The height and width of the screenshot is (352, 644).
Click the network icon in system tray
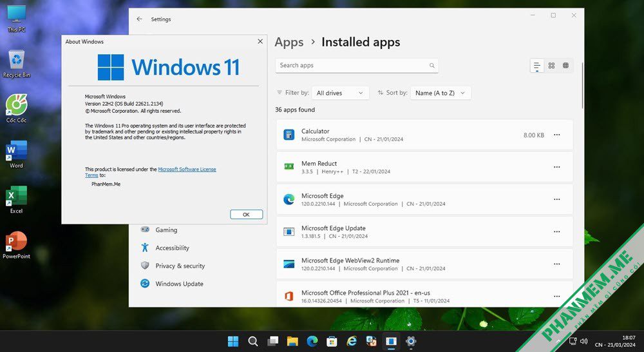(573, 341)
